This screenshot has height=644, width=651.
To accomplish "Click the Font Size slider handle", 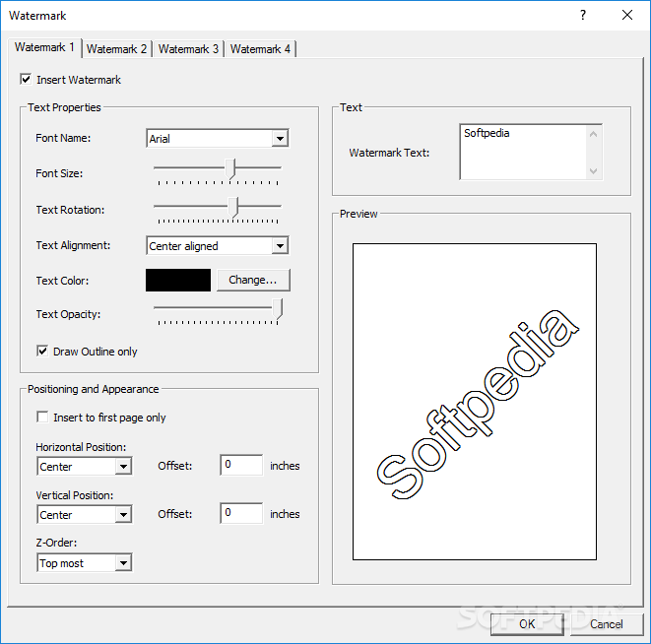I will [230, 168].
